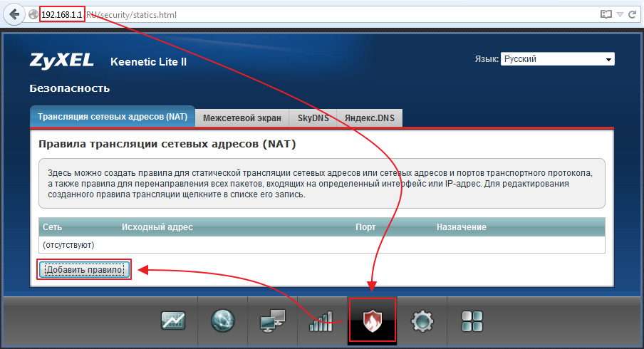Open the Home network computers icon

point(273,321)
